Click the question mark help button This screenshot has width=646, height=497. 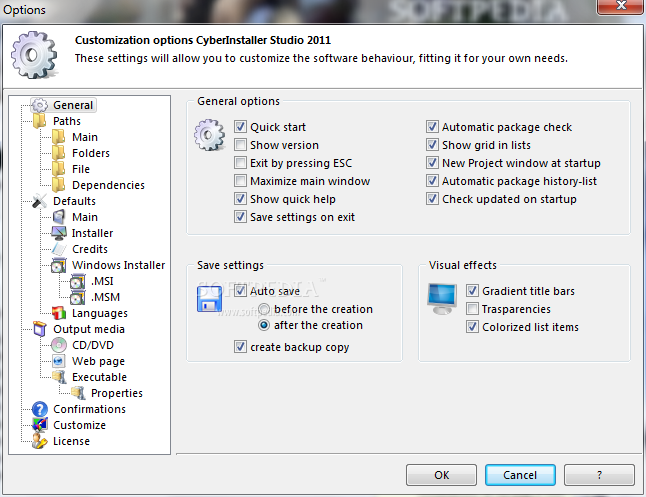598,475
